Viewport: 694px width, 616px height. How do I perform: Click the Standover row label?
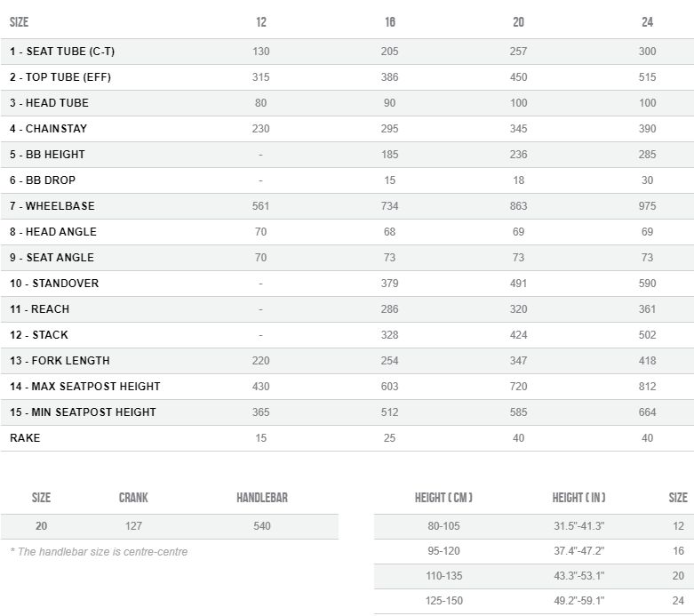54,284
